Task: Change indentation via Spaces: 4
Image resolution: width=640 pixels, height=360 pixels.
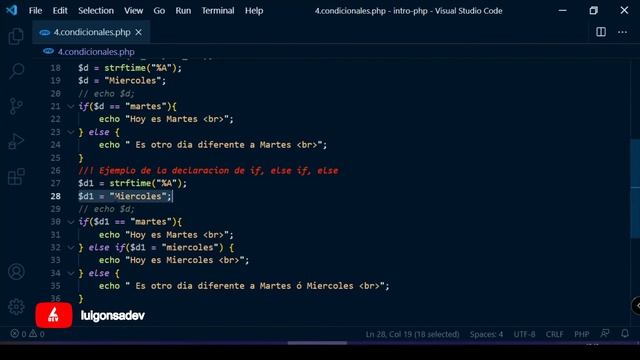Action: 486,334
